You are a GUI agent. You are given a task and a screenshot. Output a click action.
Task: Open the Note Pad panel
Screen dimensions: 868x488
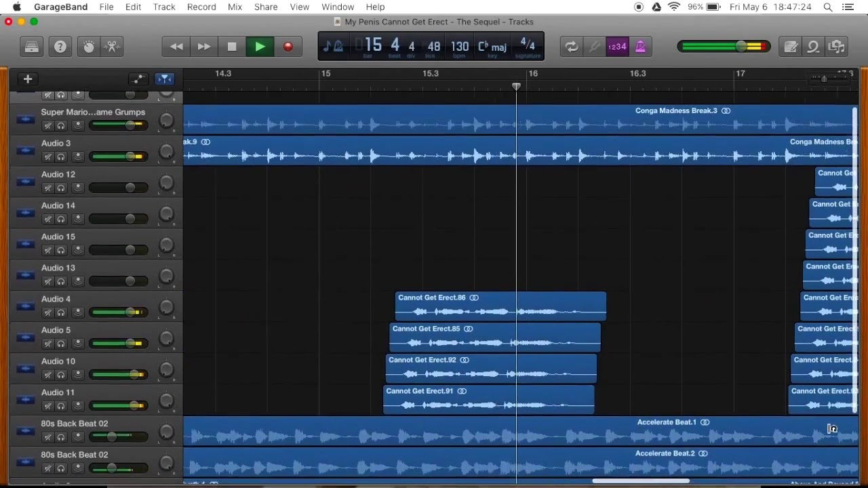tap(791, 47)
